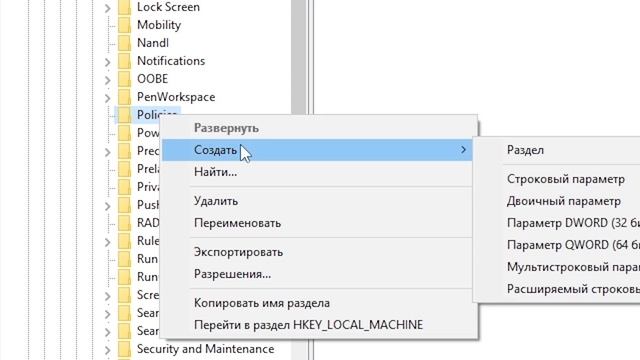Image resolution: width=640 pixels, height=360 pixels.
Task: Click the Scre folder icon
Action: [x=124, y=295]
